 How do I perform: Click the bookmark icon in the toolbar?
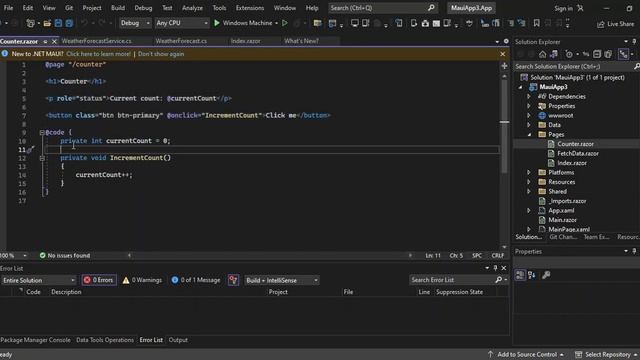(x=536, y=23)
